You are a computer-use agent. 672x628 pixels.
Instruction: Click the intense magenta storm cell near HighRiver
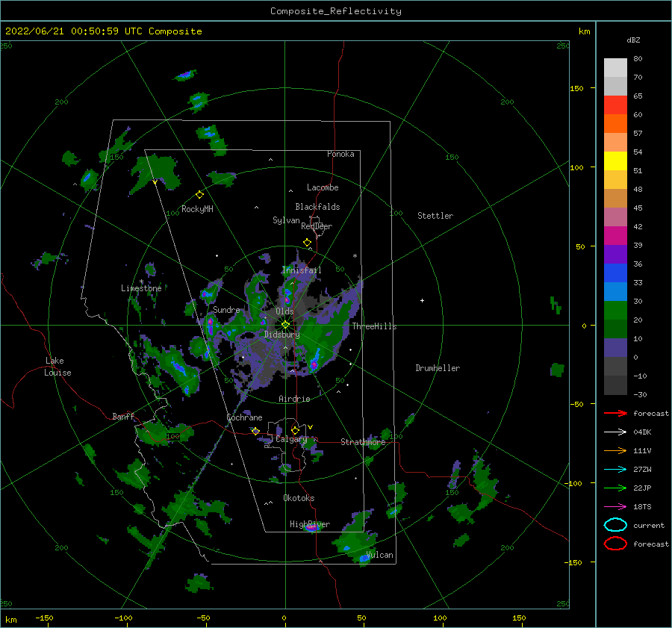point(312,528)
